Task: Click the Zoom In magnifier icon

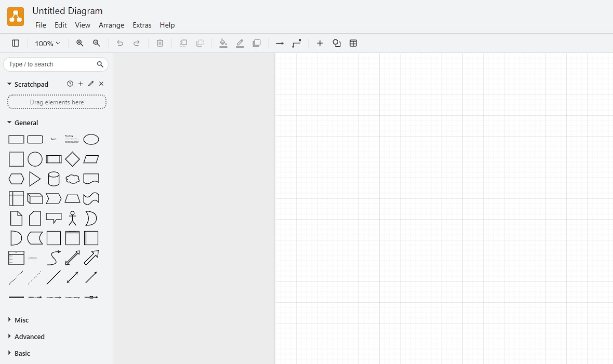Action: [80, 44]
